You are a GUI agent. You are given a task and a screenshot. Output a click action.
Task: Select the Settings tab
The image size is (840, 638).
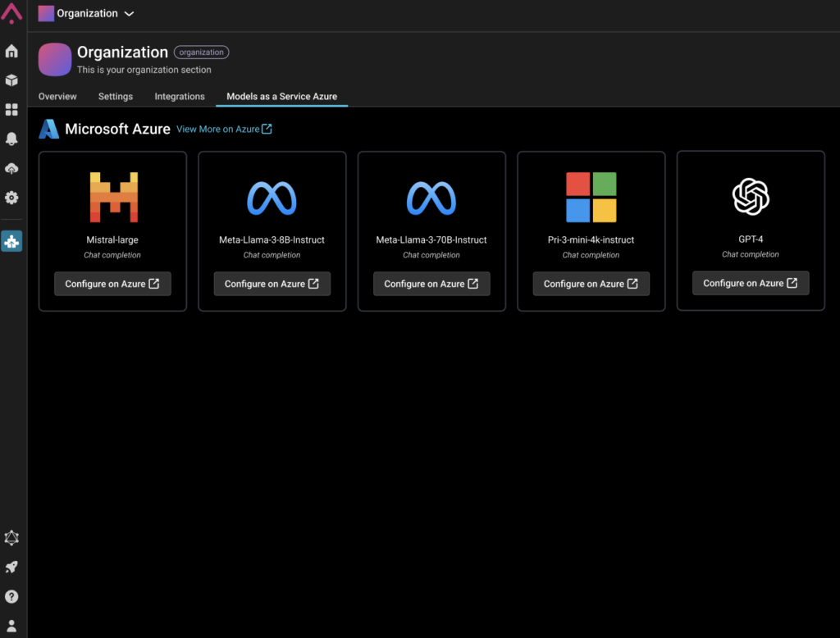pos(115,96)
